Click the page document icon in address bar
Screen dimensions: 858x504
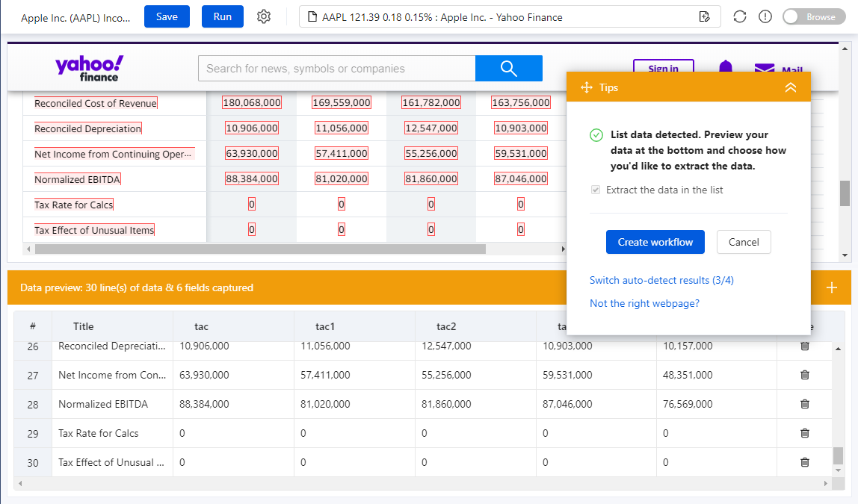312,17
